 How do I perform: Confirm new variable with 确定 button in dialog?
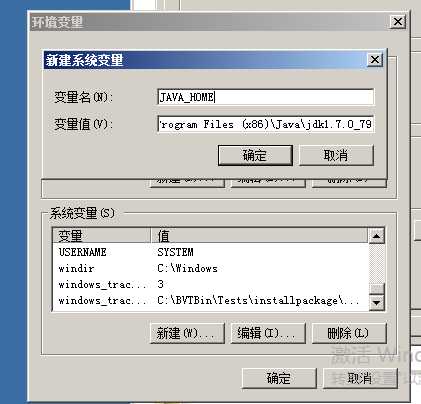click(x=255, y=155)
